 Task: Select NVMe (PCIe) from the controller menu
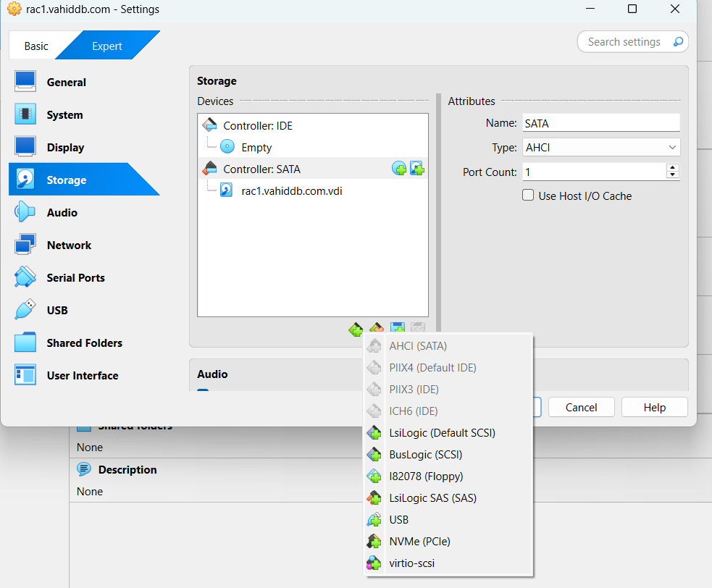pyautogui.click(x=419, y=542)
